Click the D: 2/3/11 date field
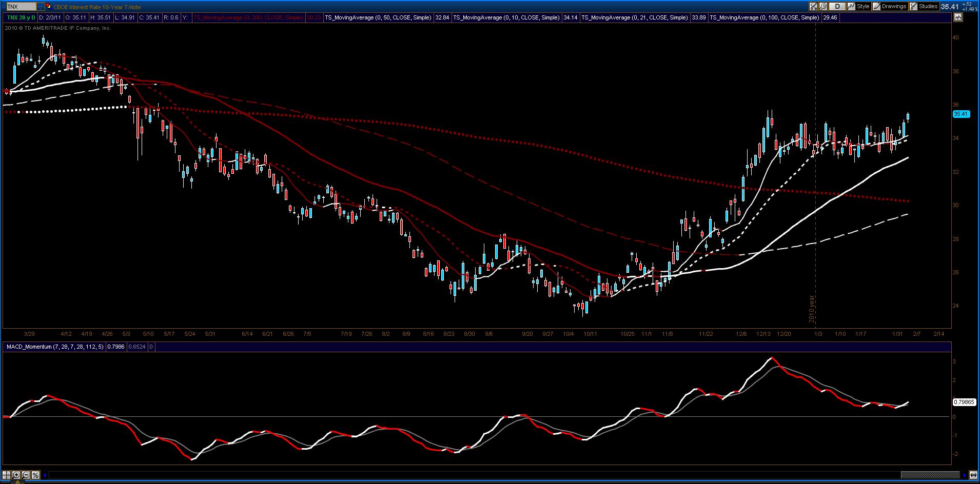Viewport: 980px width, 484px height. coord(50,17)
